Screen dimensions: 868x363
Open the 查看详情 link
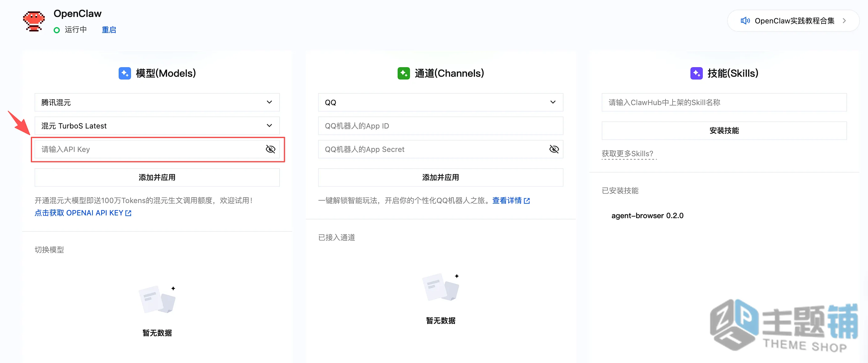511,200
